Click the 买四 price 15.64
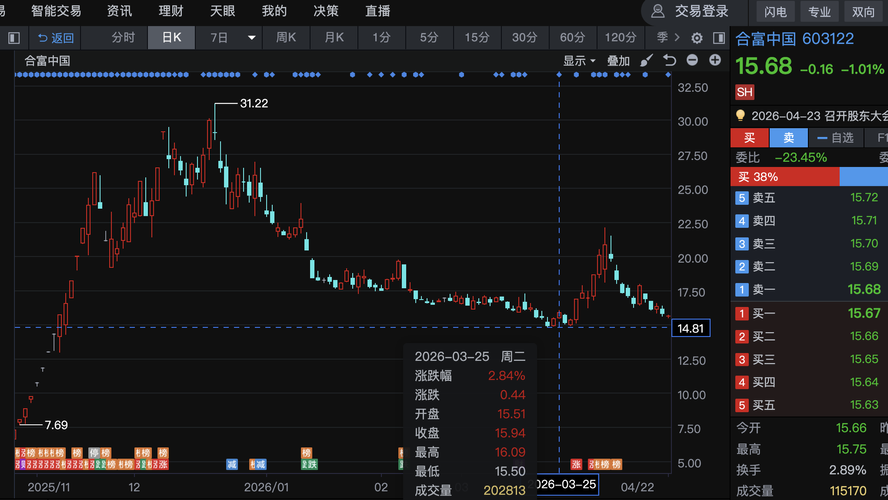This screenshot has width=888, height=500. point(864,382)
